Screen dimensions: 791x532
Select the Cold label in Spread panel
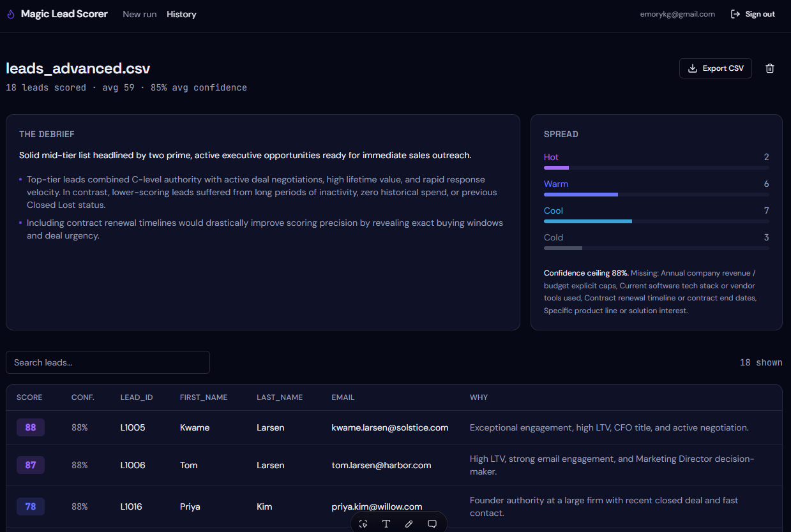pyautogui.click(x=554, y=237)
